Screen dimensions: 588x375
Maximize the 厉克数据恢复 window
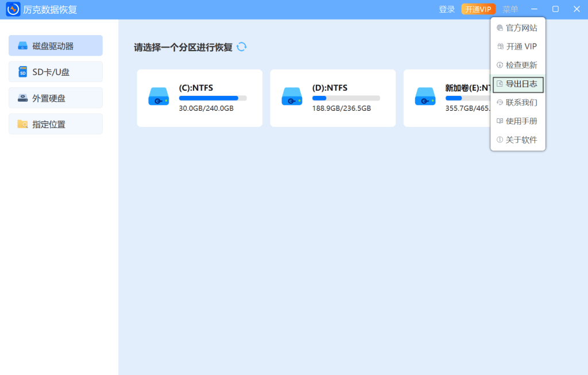(555, 9)
